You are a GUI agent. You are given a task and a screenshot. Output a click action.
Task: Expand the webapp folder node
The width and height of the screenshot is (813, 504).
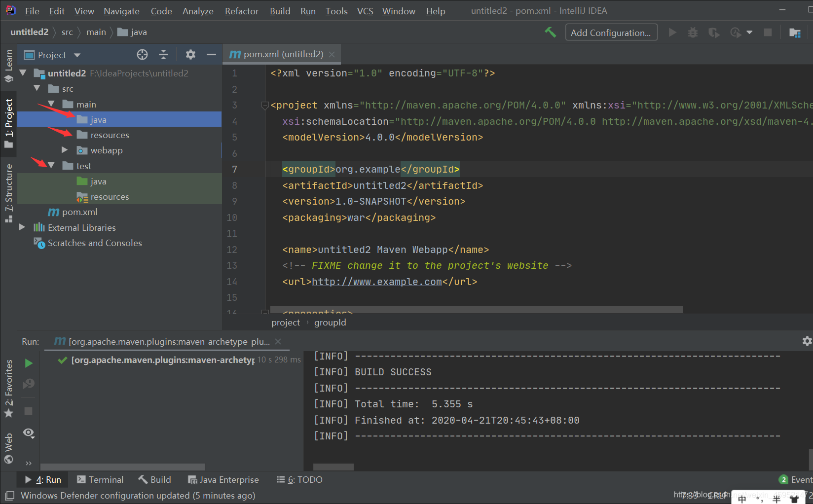65,150
